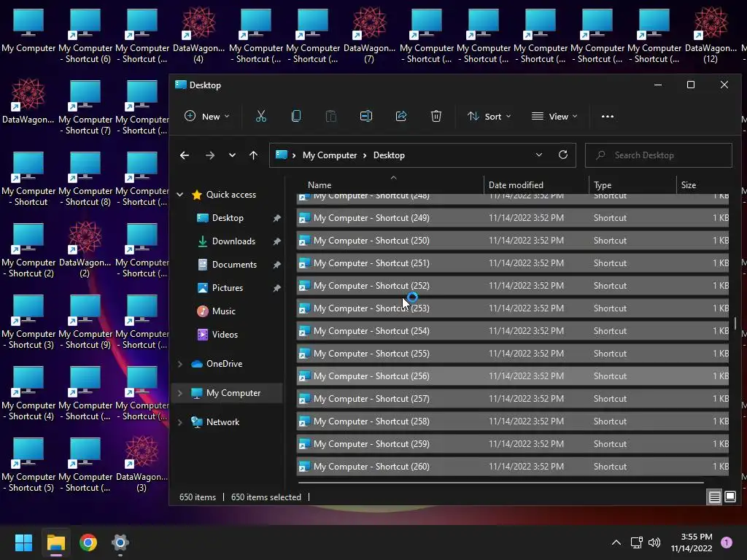This screenshot has width=747, height=560.
Task: Select My Computer - Shortcut (250) row
Action: [x=513, y=241]
